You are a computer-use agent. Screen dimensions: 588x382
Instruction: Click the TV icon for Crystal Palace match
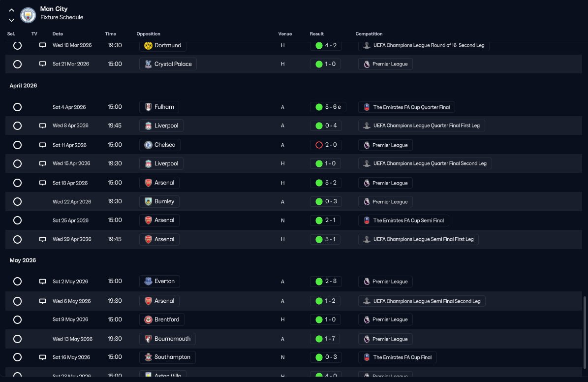tap(42, 64)
